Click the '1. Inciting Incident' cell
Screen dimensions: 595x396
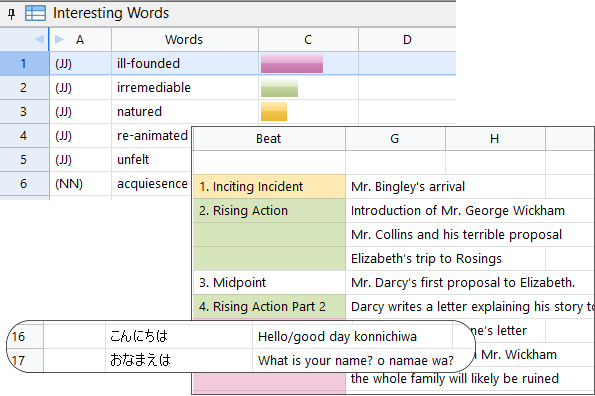(x=269, y=187)
